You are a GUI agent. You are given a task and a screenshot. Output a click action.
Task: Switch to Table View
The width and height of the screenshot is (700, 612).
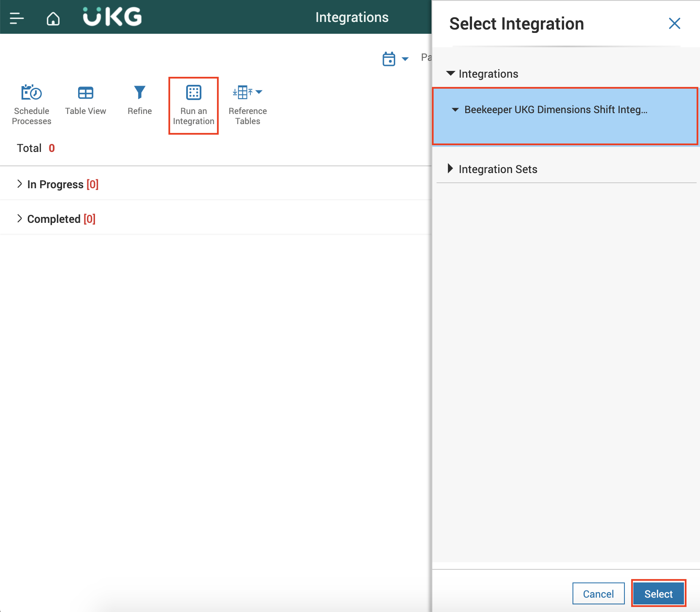[86, 100]
